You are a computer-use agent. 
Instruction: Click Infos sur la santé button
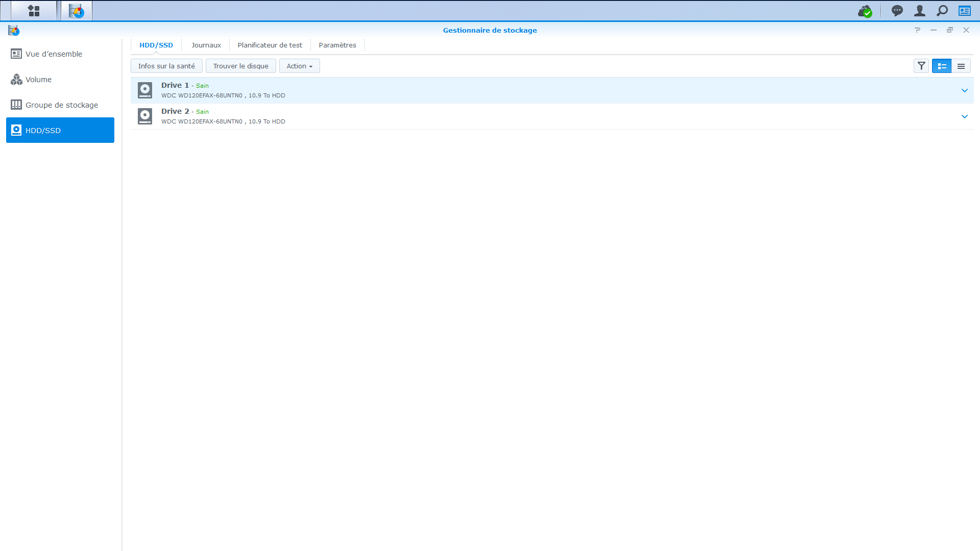point(166,66)
